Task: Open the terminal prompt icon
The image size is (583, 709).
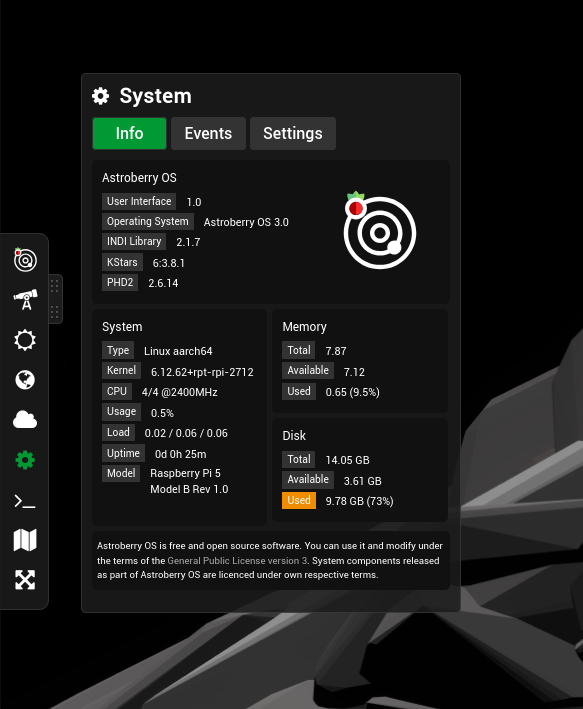Action: 25,501
